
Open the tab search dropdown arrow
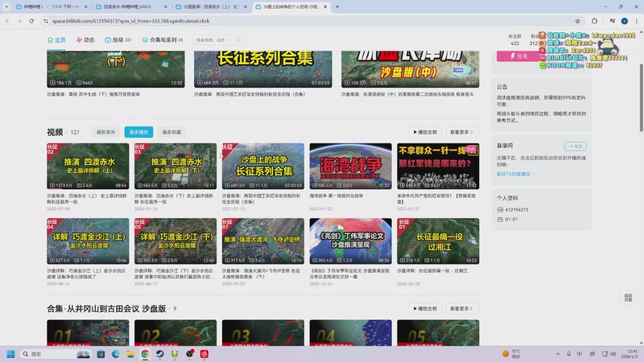(x=6, y=6)
